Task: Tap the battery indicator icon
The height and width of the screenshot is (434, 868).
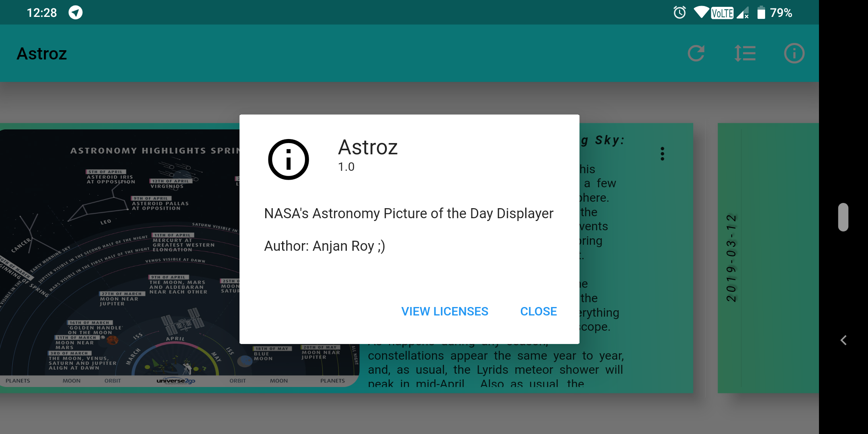Action: [761, 12]
